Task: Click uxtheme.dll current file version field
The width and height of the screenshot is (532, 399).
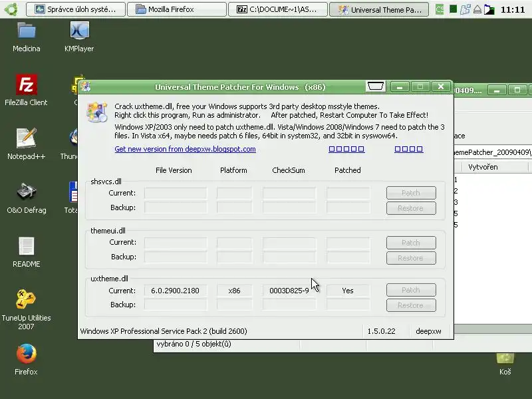Action: click(176, 291)
